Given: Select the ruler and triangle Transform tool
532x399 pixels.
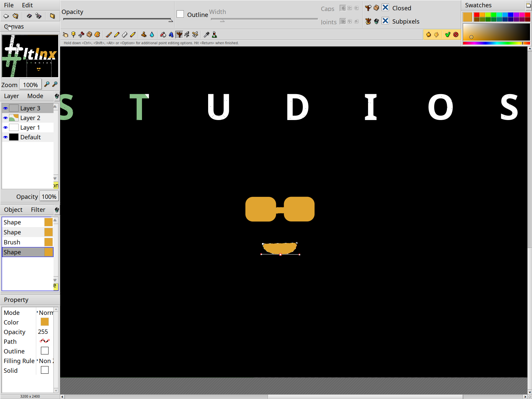Looking at the screenshot, I should [x=195, y=35].
